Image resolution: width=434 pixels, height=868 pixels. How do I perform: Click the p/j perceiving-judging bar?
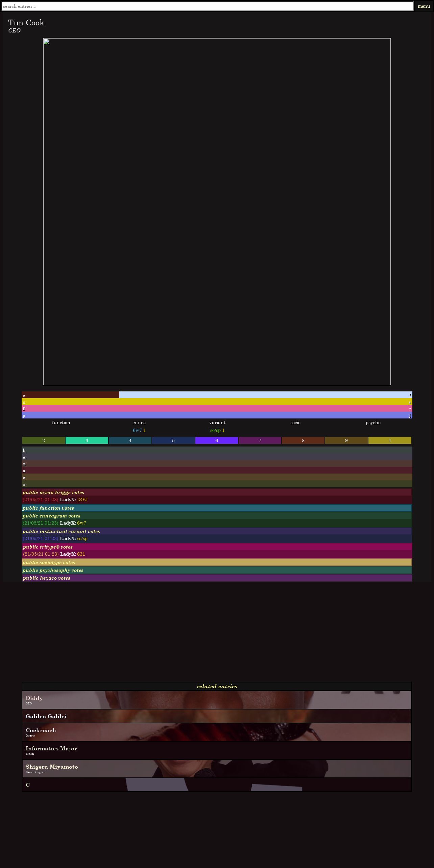coord(217,415)
